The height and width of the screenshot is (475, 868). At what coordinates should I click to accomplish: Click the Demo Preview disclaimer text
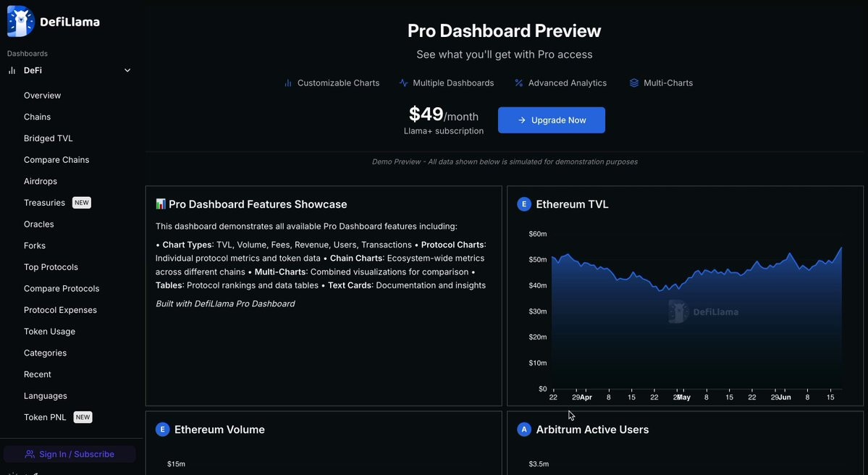pyautogui.click(x=505, y=161)
